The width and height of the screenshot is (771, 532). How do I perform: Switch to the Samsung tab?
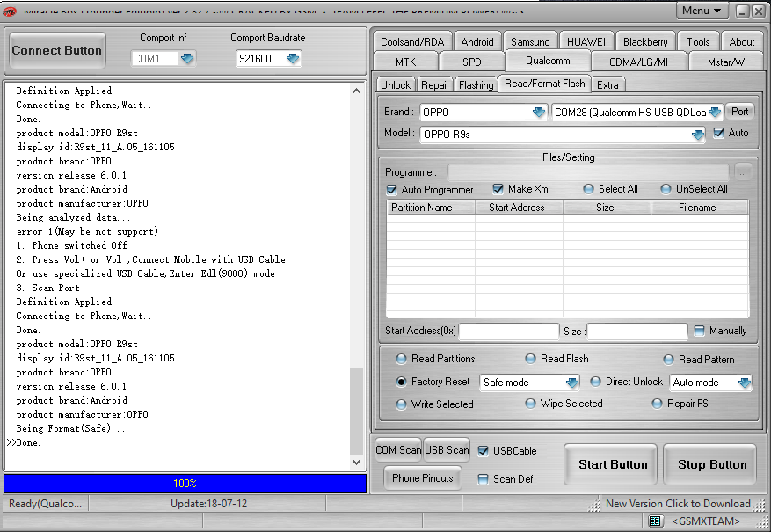[530, 42]
